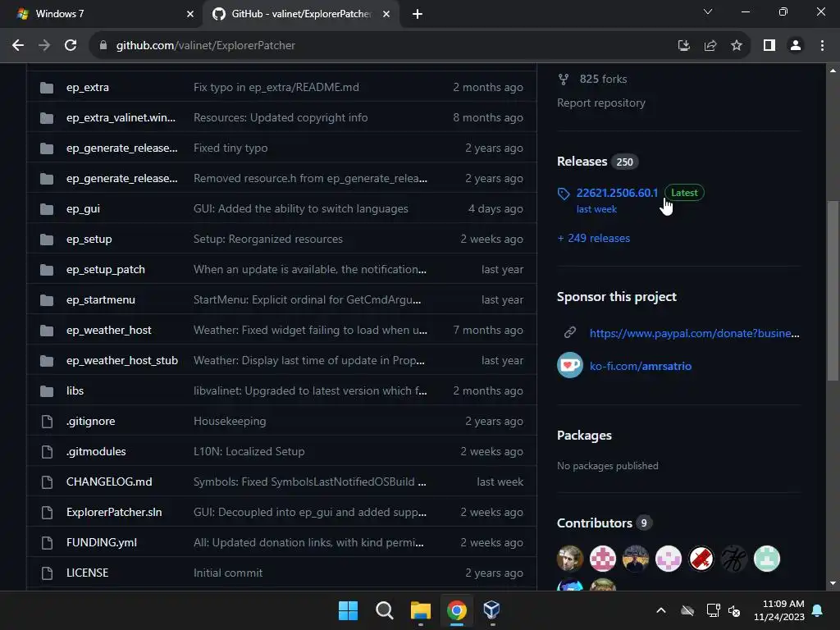This screenshot has width=840, height=630.
Task: Open ko-fi.com/amrsatrio sponsor link
Action: click(640, 367)
